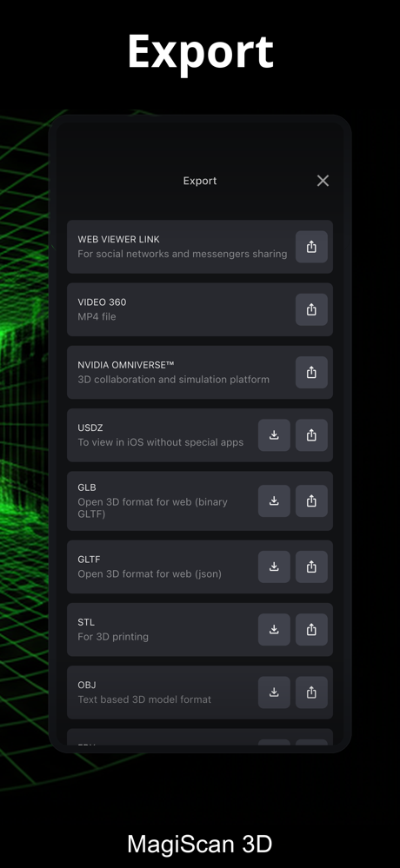Viewport: 400px width, 868px height.
Task: Download the OBJ model file
Action: 274,692
